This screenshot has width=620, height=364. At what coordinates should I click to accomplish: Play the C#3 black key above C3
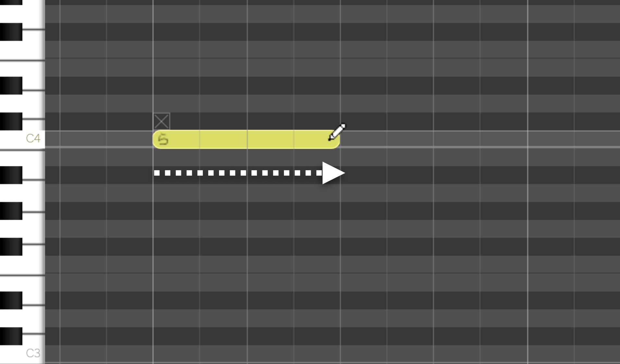pyautogui.click(x=11, y=336)
